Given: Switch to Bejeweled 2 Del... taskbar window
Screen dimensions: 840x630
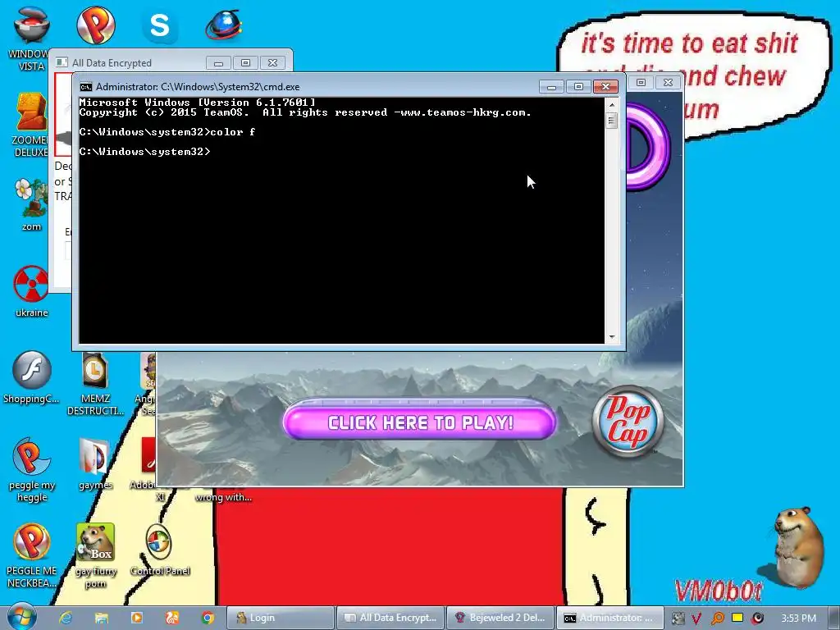Looking at the screenshot, I should click(500, 618).
